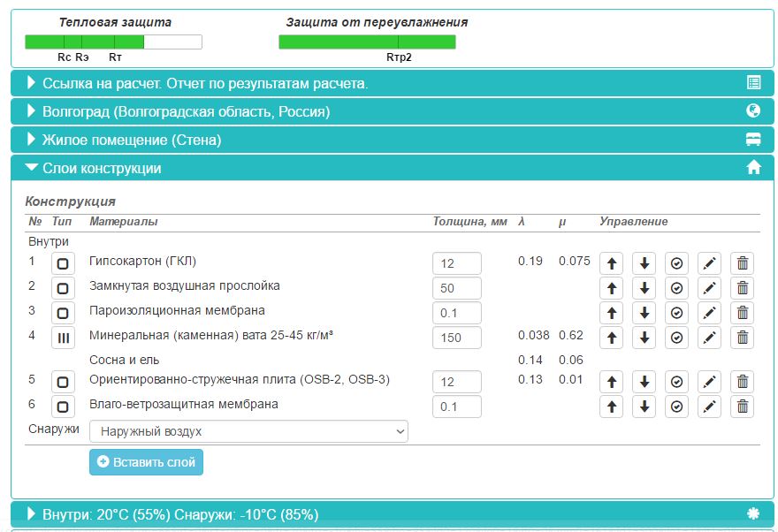Click Rтр2 label under moisture bar
778x532 pixels.
pyautogui.click(x=399, y=57)
